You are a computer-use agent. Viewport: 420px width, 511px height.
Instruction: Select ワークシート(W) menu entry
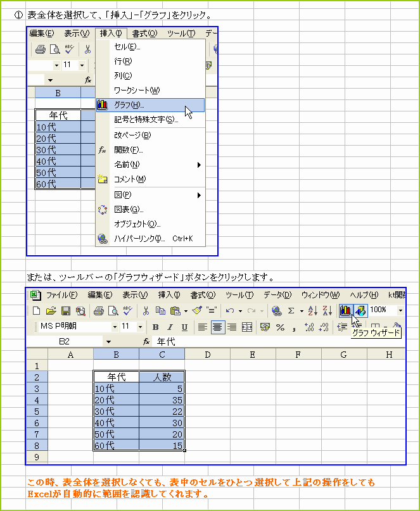click(150, 91)
